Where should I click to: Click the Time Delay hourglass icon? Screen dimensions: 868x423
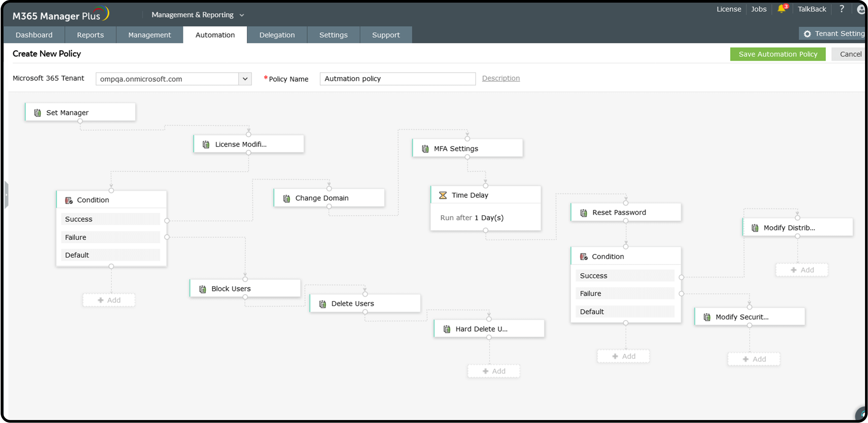tap(443, 195)
